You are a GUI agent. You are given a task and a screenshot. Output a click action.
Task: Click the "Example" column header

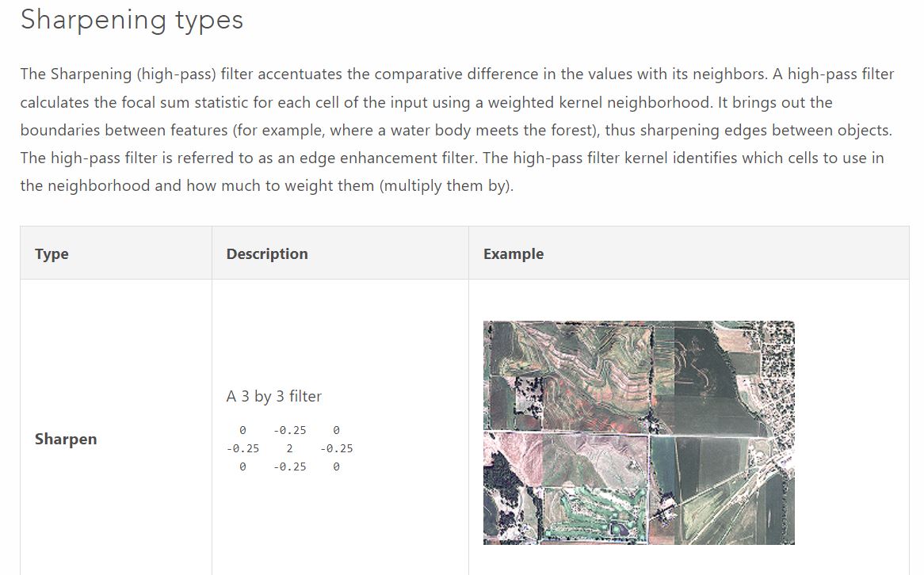(x=514, y=254)
